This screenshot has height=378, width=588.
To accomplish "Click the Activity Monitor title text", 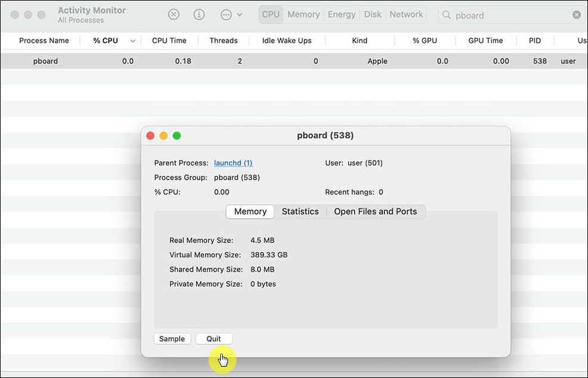I will [x=92, y=11].
